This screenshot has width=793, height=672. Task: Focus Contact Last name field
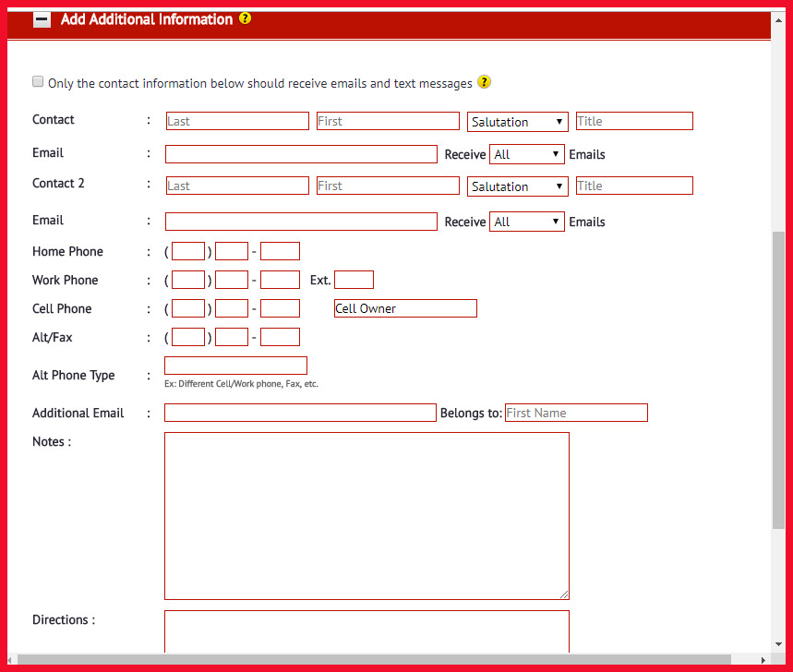tap(237, 121)
